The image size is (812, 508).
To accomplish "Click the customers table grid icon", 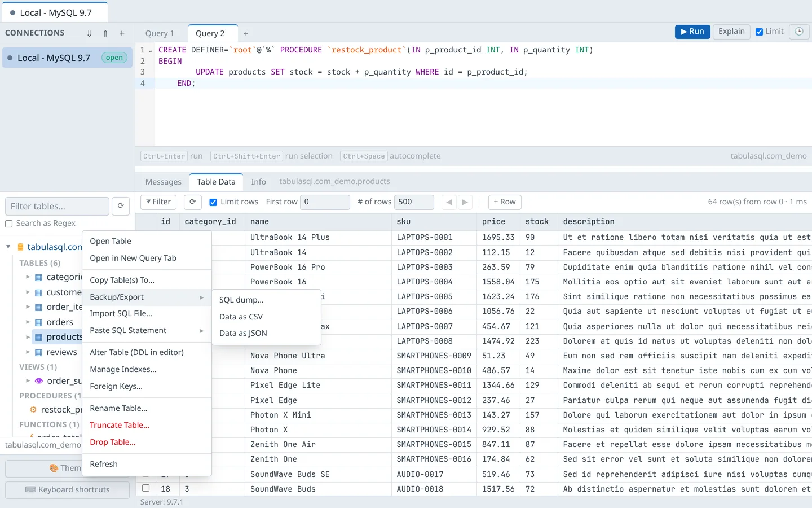I will 39,292.
